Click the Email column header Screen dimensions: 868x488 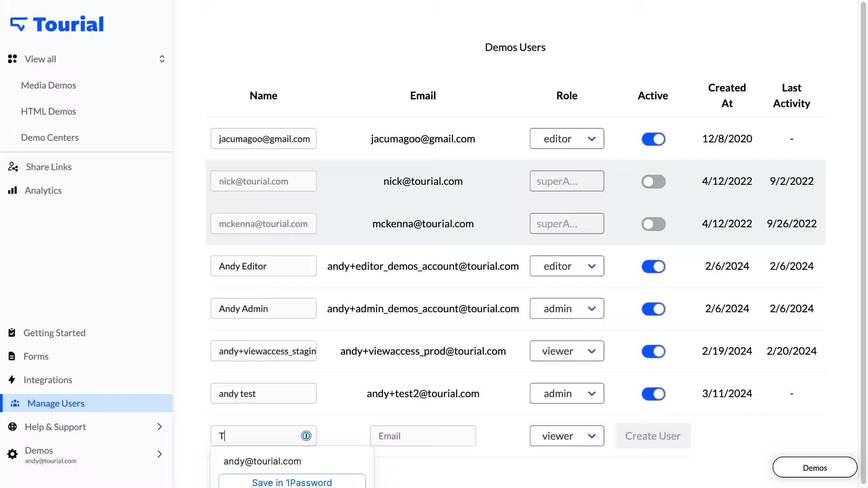pos(423,95)
